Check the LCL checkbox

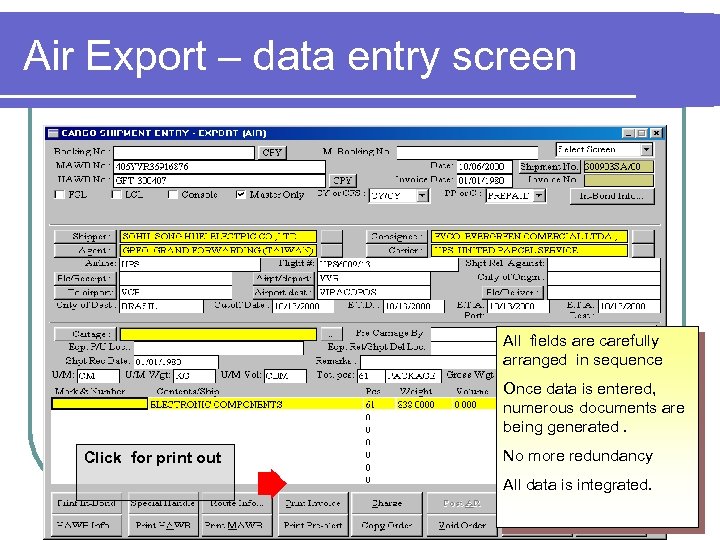pyautogui.click(x=117, y=194)
